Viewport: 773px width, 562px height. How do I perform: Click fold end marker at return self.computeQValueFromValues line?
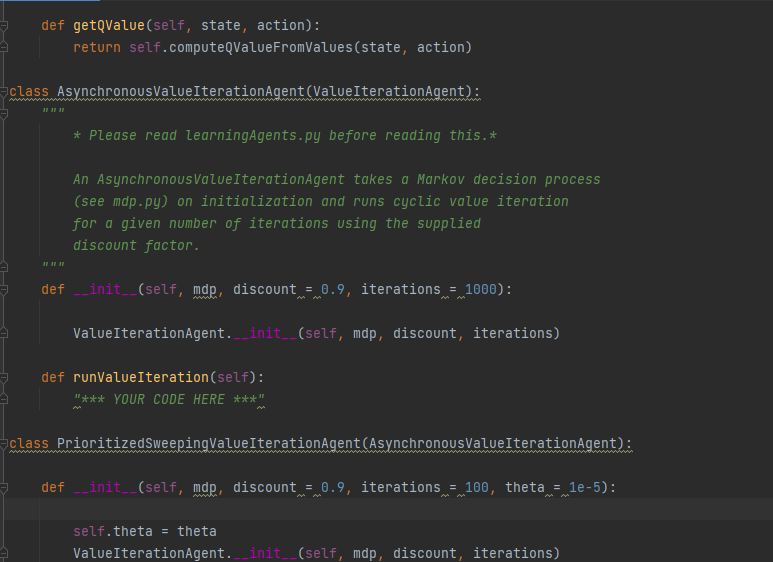pyautogui.click(x=4, y=47)
